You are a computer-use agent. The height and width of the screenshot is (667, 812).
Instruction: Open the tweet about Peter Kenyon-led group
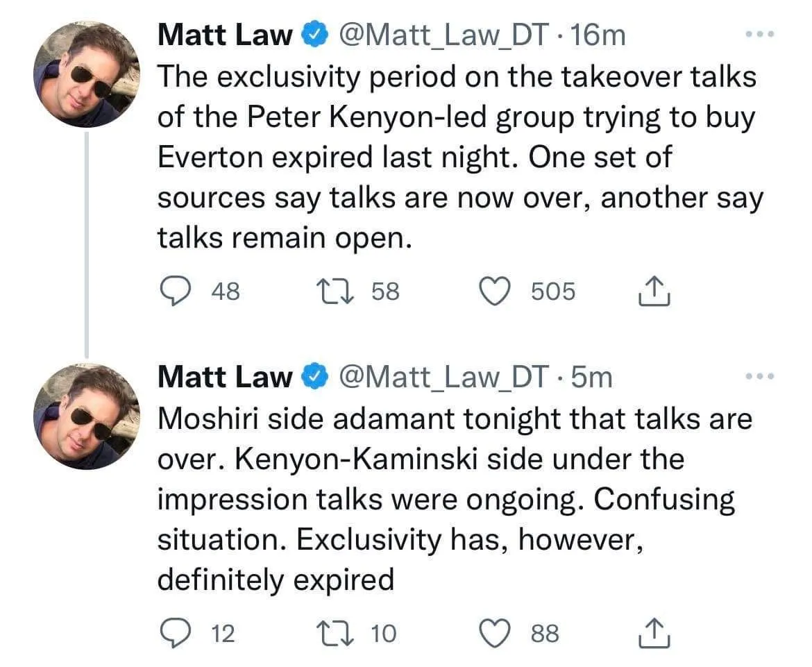[458, 158]
